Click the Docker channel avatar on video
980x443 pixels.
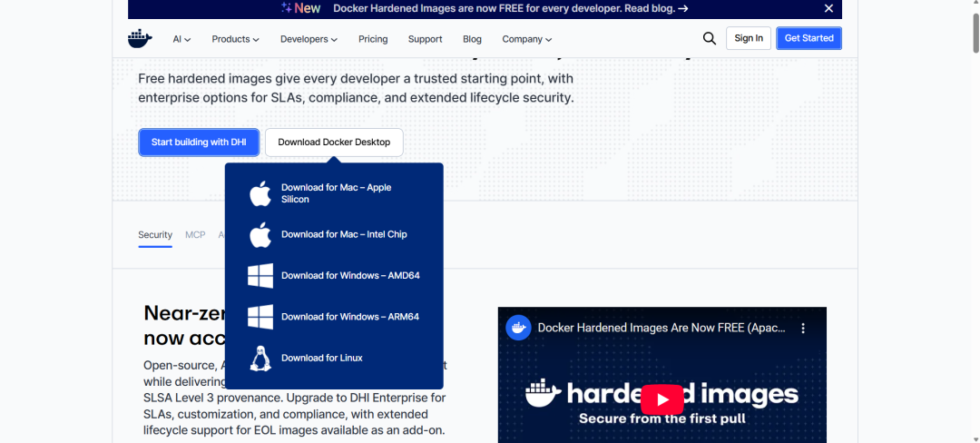[518, 328]
